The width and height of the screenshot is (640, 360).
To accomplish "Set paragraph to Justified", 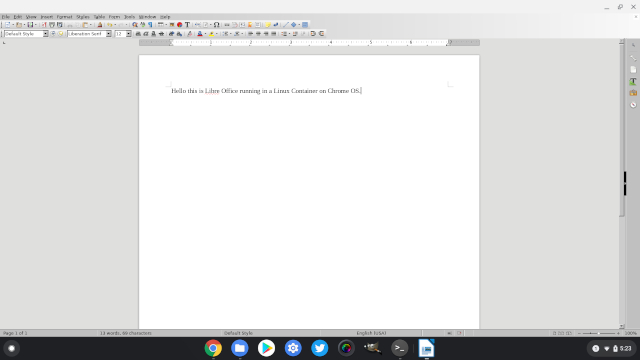I will 274,34.
